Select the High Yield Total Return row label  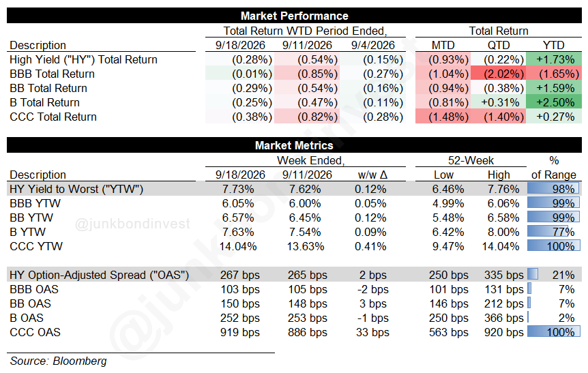point(83,59)
